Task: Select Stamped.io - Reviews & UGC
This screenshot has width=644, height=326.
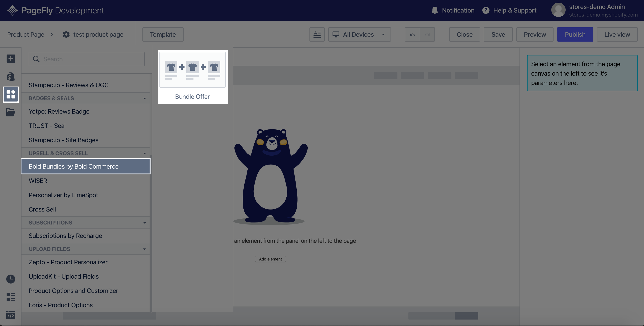Action: click(86, 85)
